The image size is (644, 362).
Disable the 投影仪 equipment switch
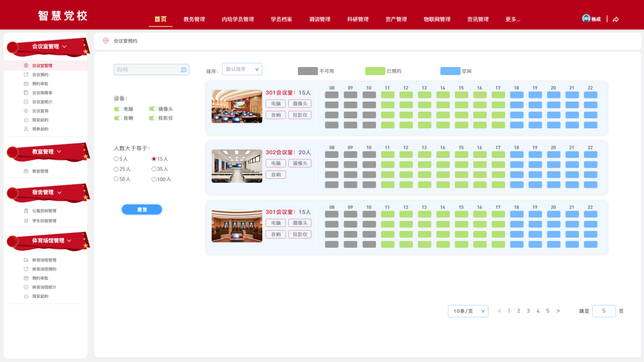tap(152, 118)
